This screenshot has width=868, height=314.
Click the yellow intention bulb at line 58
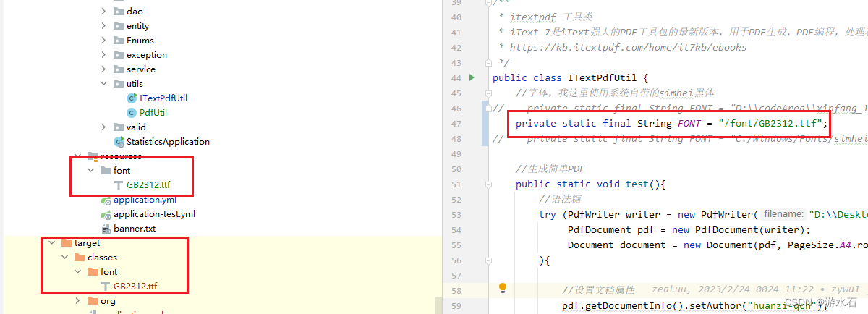click(503, 289)
